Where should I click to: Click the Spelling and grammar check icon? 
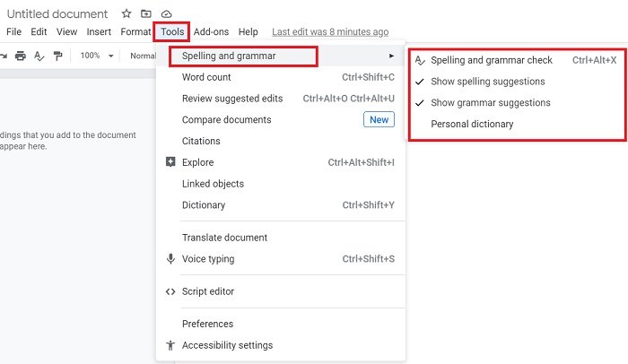pyautogui.click(x=419, y=60)
